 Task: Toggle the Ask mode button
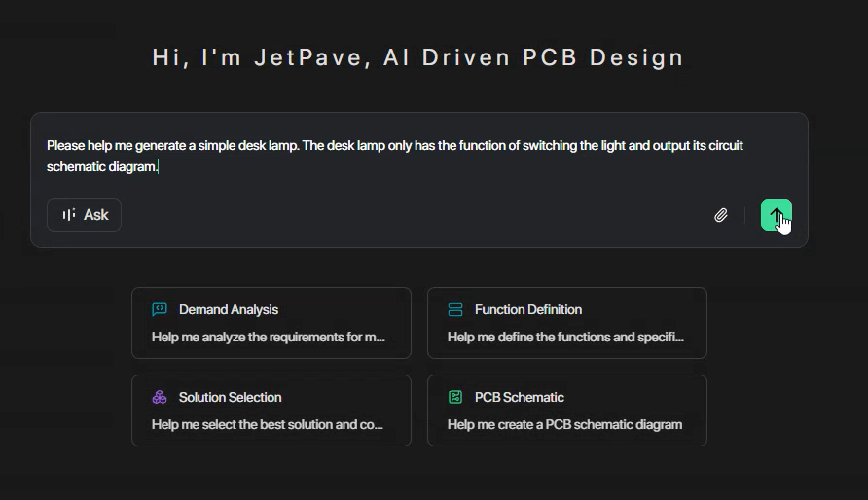click(x=84, y=215)
